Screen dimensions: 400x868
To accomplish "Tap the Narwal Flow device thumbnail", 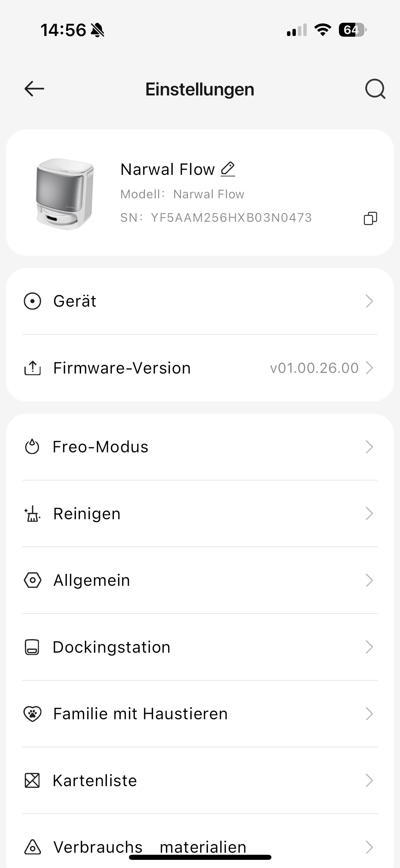I will (x=64, y=194).
